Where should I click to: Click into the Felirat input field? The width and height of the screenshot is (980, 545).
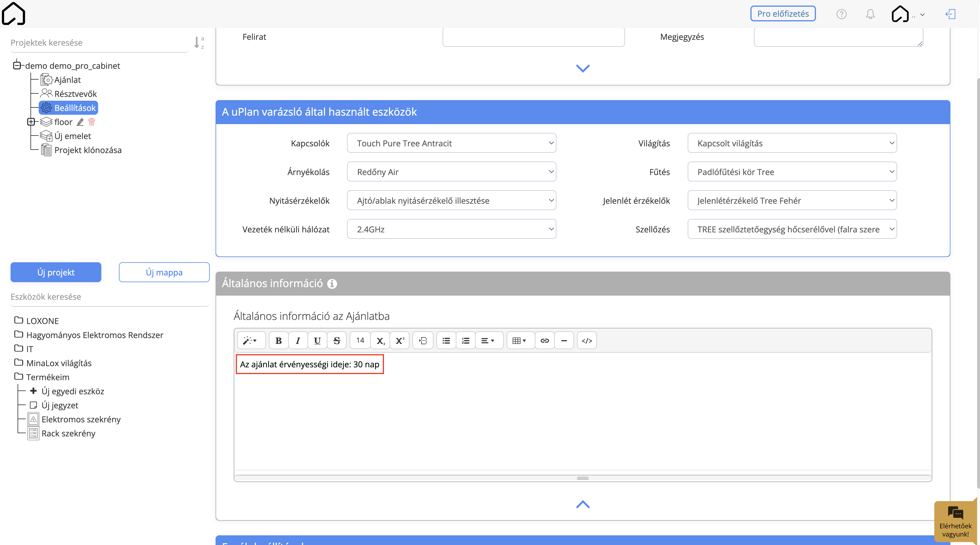[533, 37]
